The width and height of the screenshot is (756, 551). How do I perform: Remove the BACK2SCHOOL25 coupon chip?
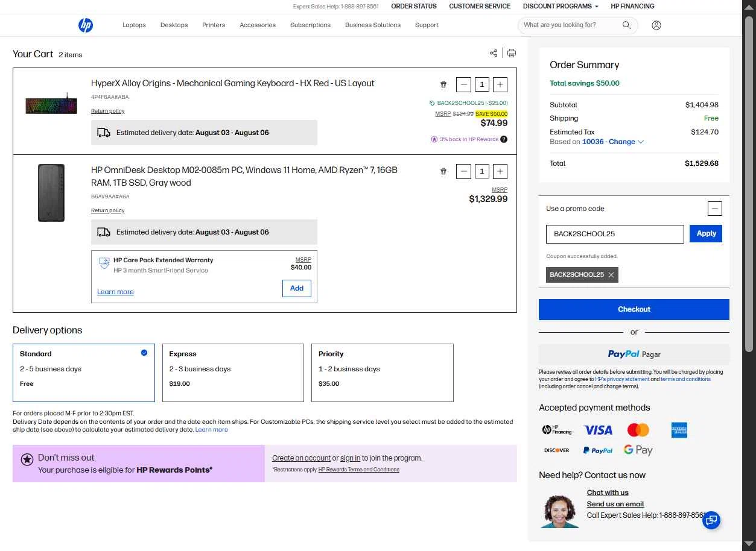pos(611,275)
